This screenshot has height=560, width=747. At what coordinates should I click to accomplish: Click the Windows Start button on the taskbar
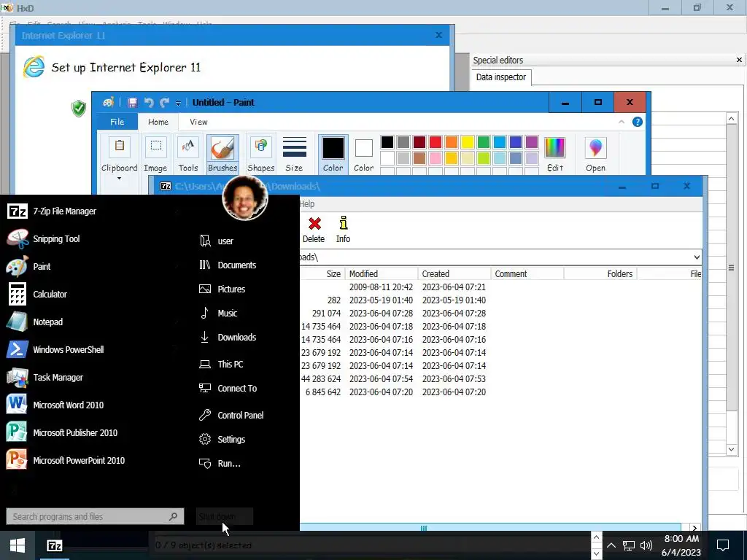point(18,545)
